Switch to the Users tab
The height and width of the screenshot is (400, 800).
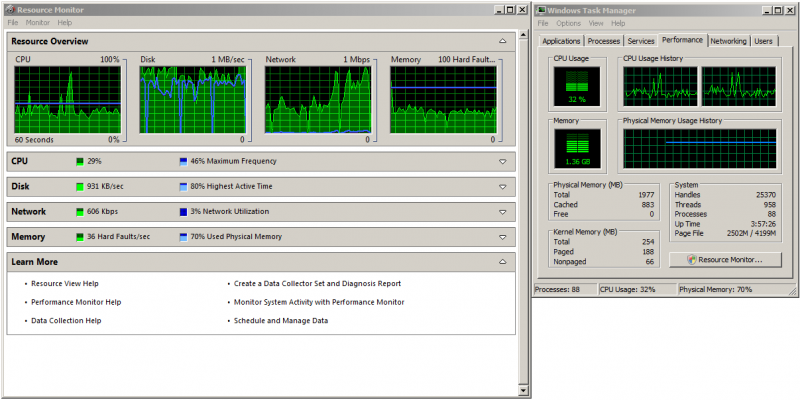[x=763, y=41]
